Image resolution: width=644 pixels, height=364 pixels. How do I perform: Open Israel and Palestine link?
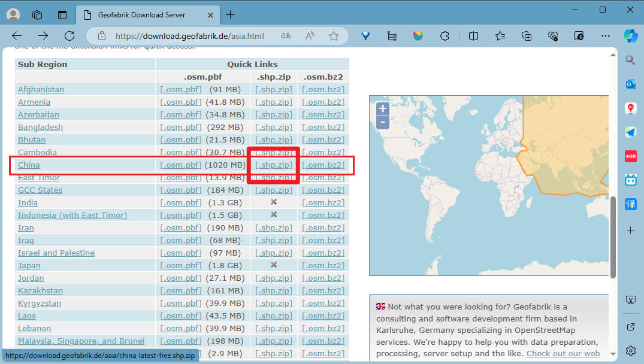(x=56, y=253)
